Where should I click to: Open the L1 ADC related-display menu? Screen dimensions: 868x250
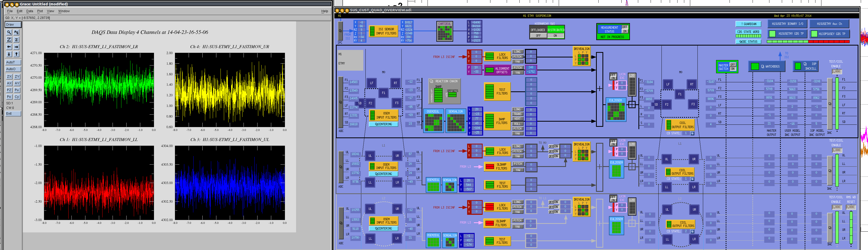[x=341, y=167]
